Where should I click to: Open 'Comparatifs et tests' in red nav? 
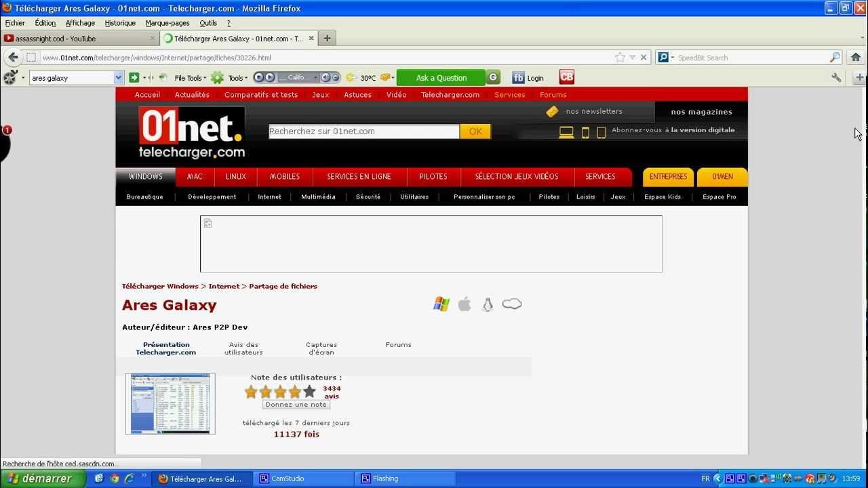coord(261,95)
